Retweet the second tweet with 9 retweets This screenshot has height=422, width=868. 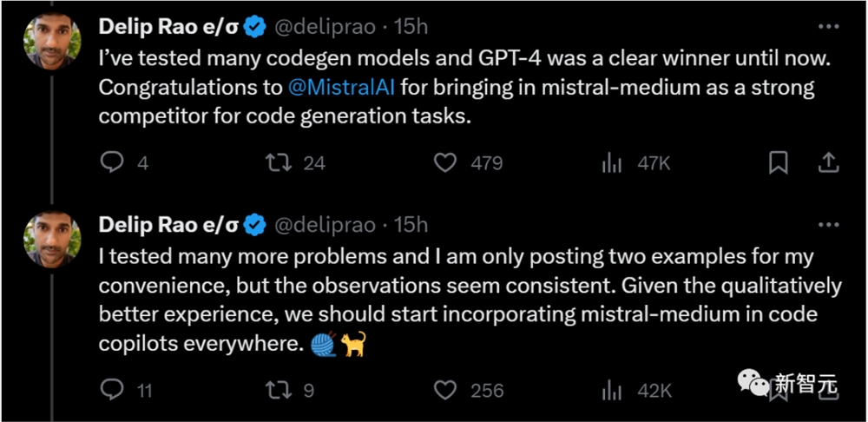pyautogui.click(x=279, y=391)
